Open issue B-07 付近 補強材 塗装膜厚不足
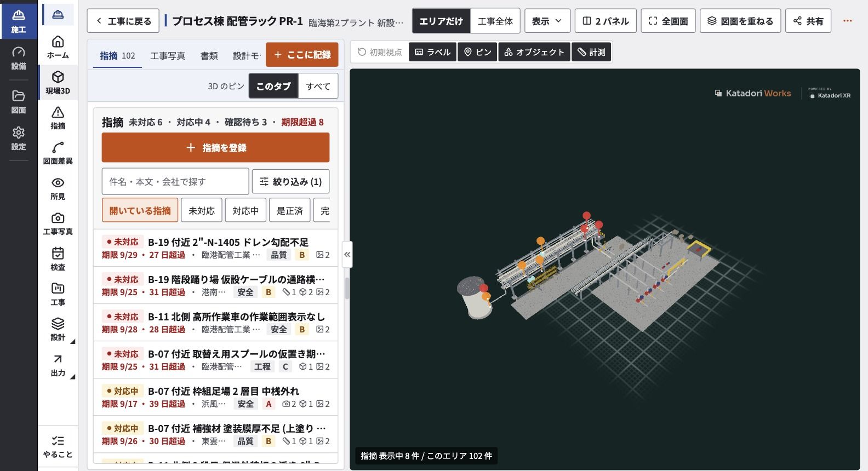The width and height of the screenshot is (868, 471). [215, 434]
